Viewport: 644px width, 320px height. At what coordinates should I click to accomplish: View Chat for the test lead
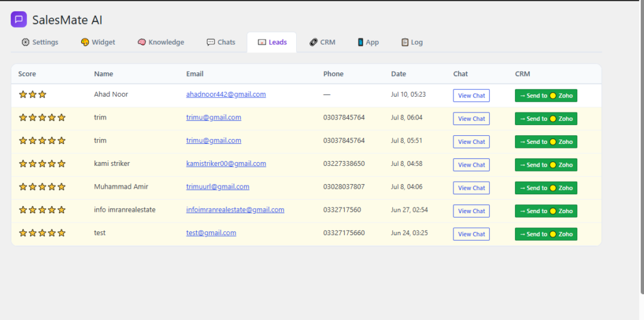click(472, 234)
